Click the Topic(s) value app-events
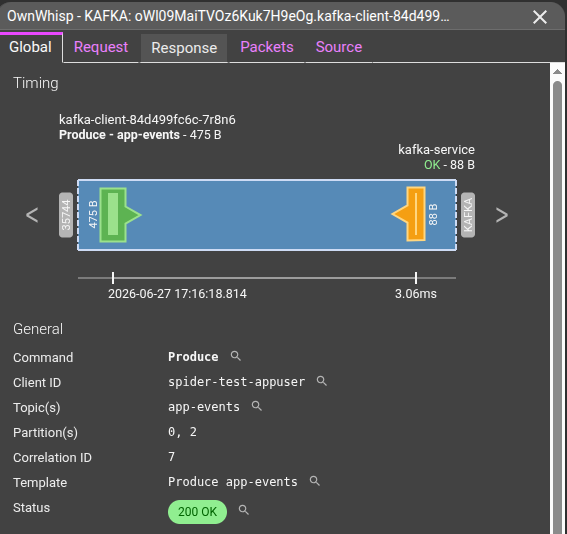567x534 pixels. (204, 407)
